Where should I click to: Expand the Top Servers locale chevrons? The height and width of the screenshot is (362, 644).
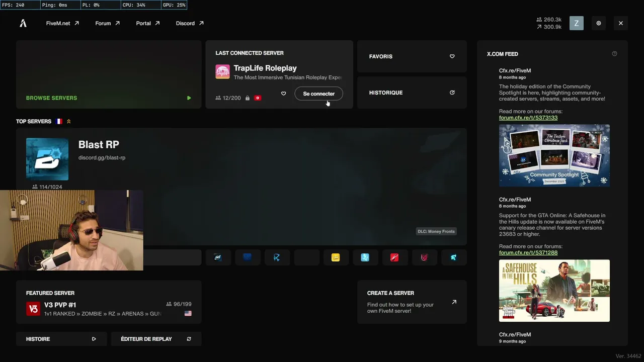pyautogui.click(x=69, y=121)
